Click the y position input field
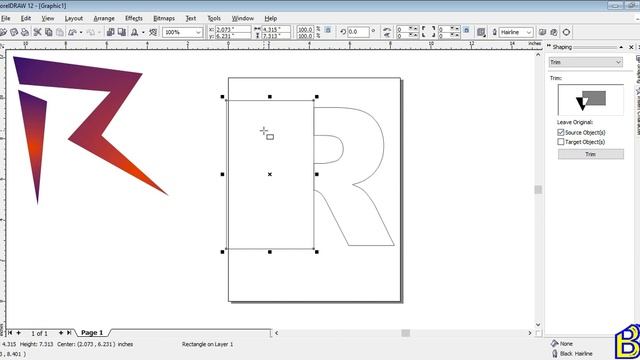 click(x=233, y=36)
